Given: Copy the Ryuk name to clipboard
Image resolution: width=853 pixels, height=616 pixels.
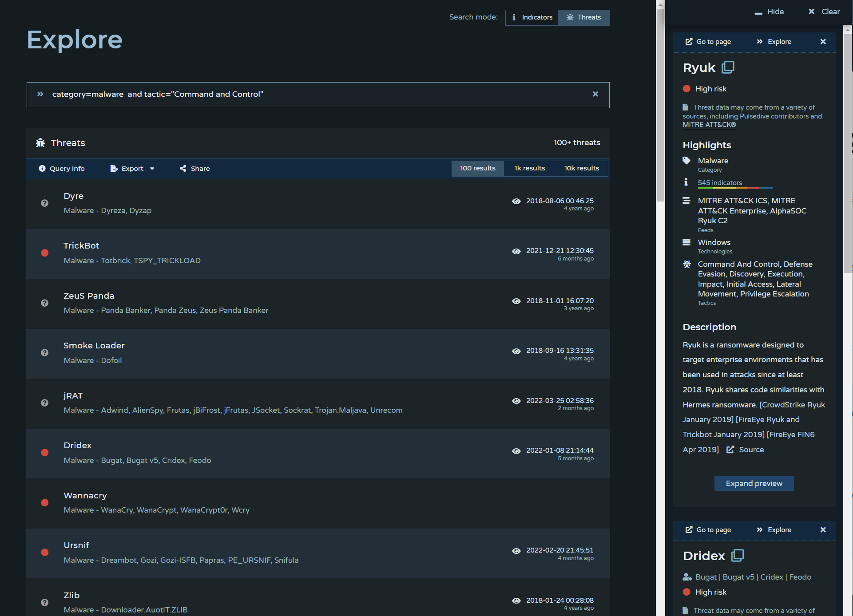Looking at the screenshot, I should (728, 67).
